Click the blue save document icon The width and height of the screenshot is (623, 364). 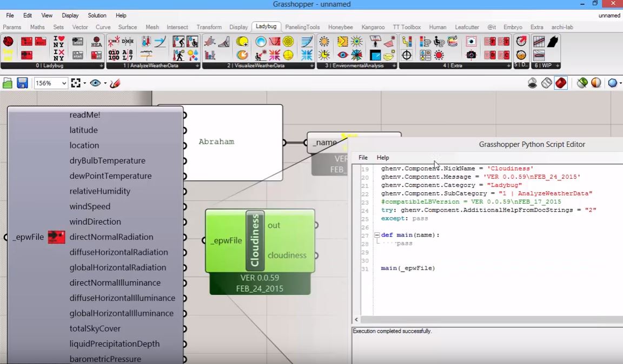(21, 83)
